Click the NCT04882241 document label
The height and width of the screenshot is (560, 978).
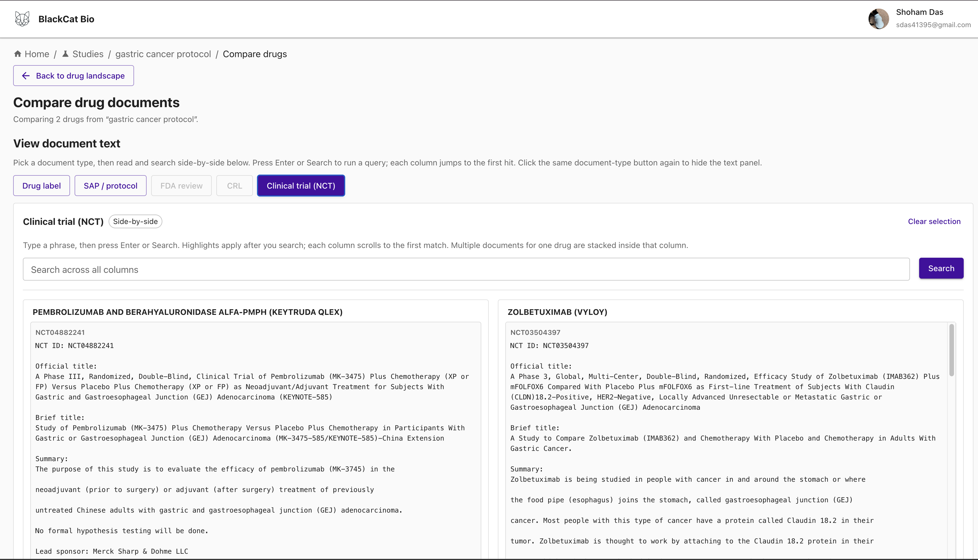click(x=60, y=332)
